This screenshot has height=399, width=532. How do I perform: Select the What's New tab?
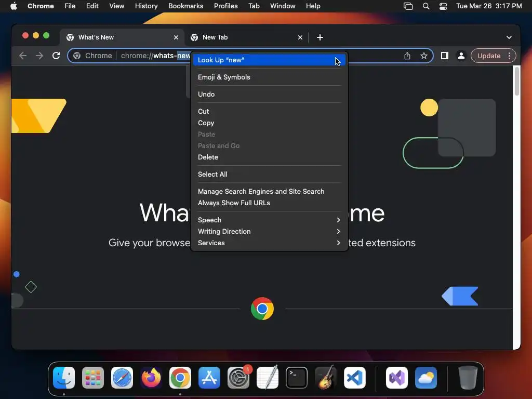[x=122, y=37]
